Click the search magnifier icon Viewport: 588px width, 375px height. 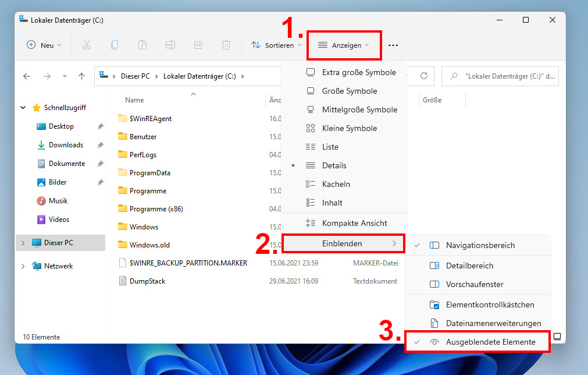click(454, 76)
